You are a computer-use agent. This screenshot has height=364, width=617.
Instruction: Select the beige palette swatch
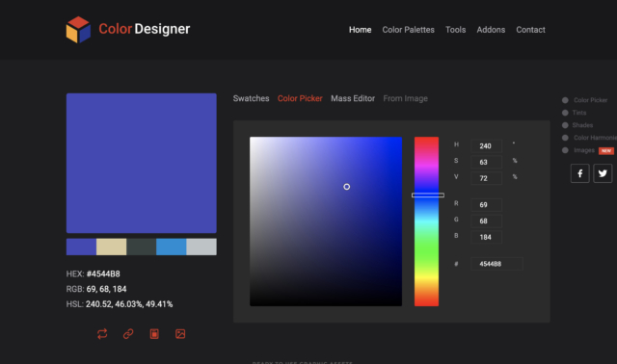pos(112,247)
